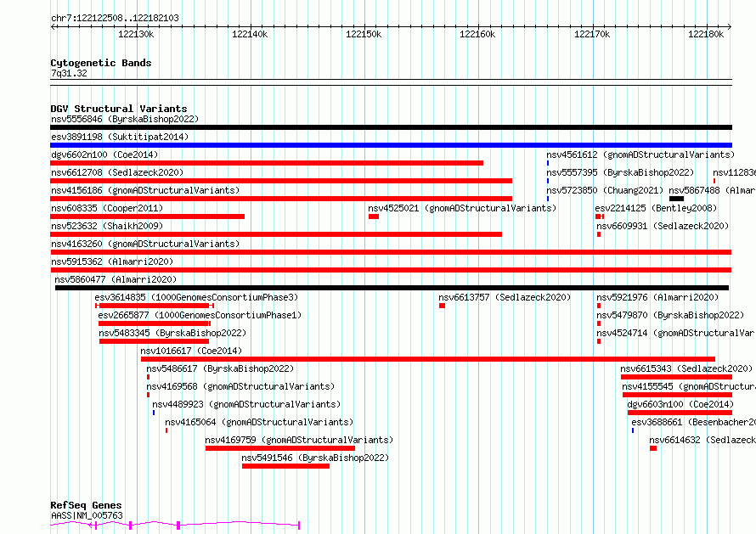Click the 7q31.32 cytogenetic band label

tap(70, 73)
